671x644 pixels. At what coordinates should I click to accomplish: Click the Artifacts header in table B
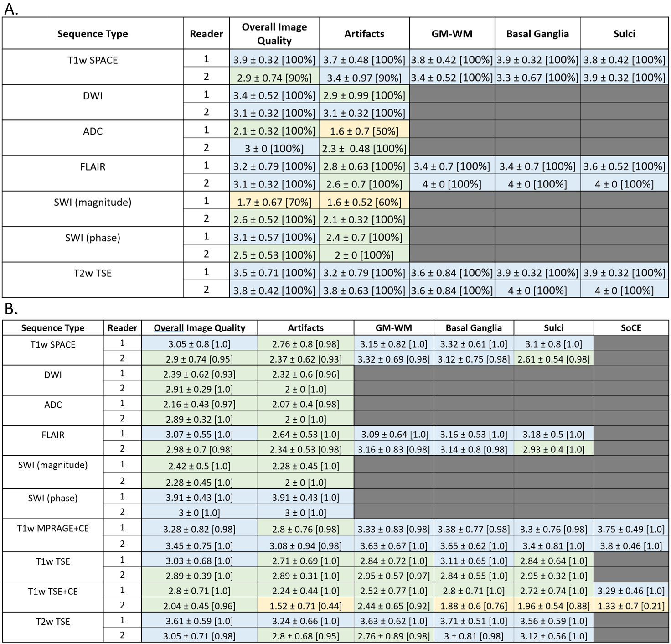(305, 328)
